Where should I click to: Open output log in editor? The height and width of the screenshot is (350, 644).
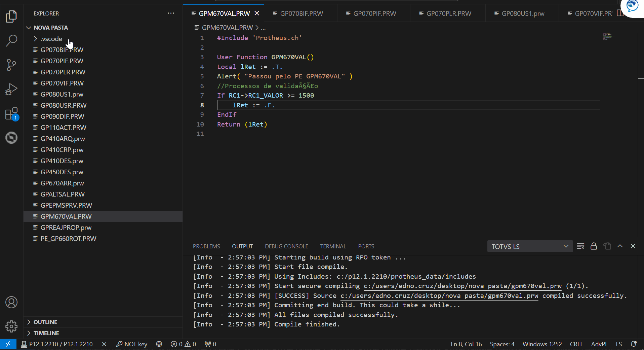pyautogui.click(x=607, y=246)
